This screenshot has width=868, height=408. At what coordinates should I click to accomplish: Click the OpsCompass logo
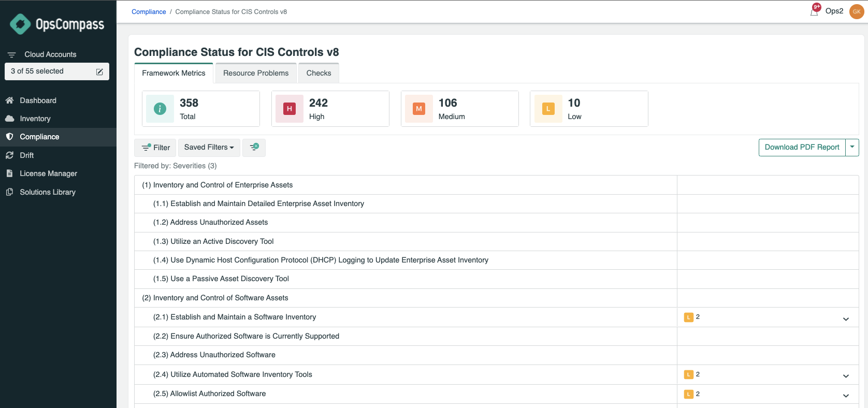(x=57, y=24)
